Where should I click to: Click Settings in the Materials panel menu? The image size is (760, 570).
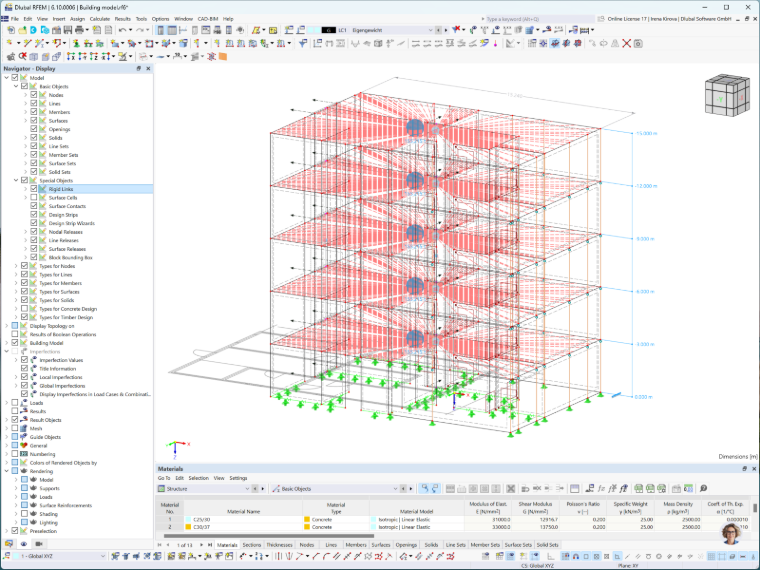click(x=238, y=478)
